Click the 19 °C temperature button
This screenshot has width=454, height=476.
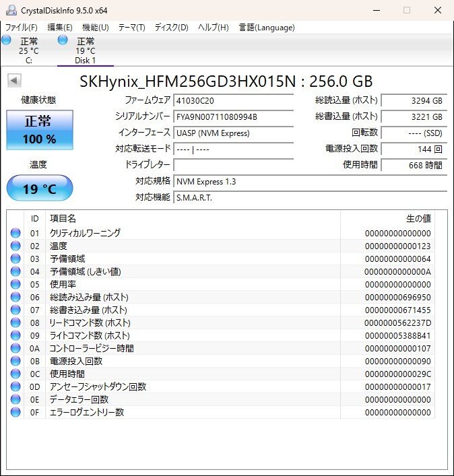[40, 189]
